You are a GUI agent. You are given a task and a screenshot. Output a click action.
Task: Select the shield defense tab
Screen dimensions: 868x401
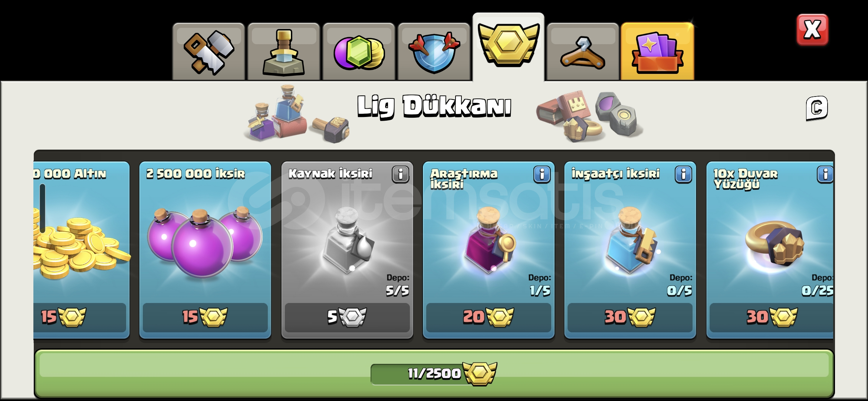tap(434, 52)
